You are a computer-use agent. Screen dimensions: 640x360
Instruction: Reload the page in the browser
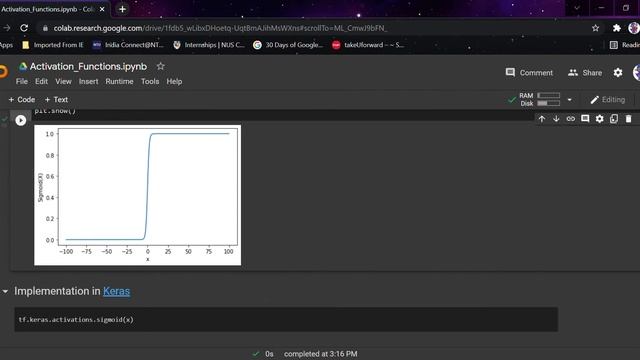point(24,28)
